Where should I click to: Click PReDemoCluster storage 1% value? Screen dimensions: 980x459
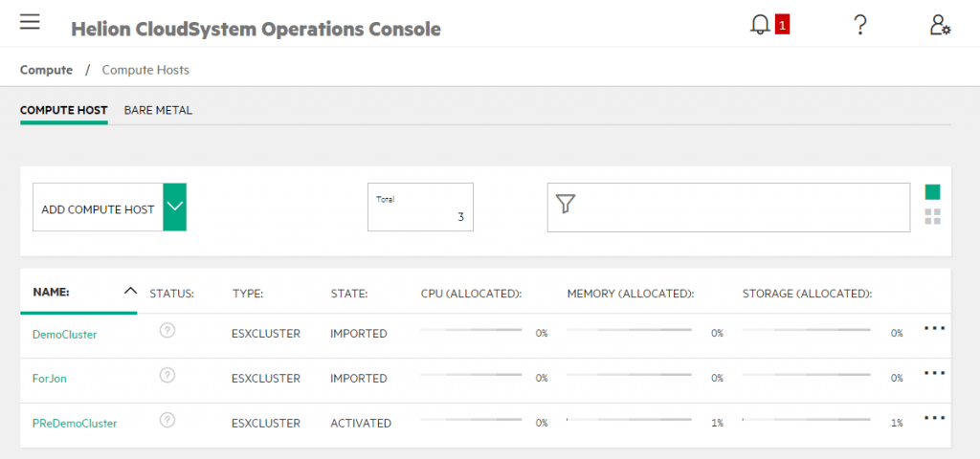click(x=897, y=424)
